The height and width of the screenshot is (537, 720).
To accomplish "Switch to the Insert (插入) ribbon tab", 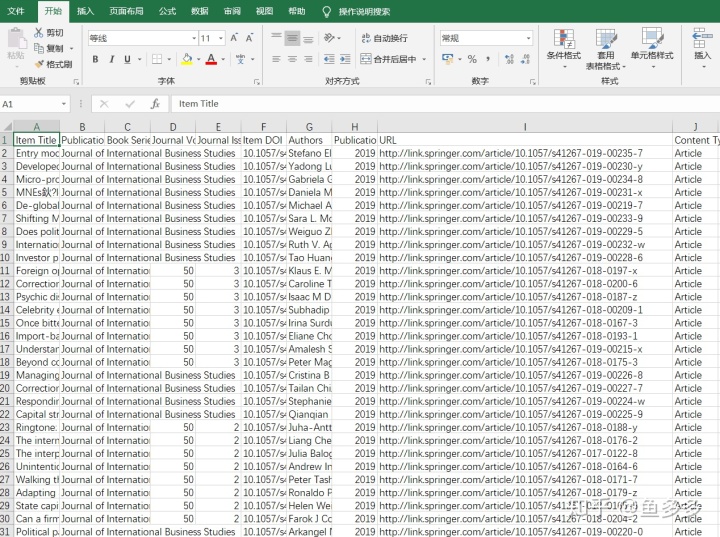I will [x=85, y=11].
